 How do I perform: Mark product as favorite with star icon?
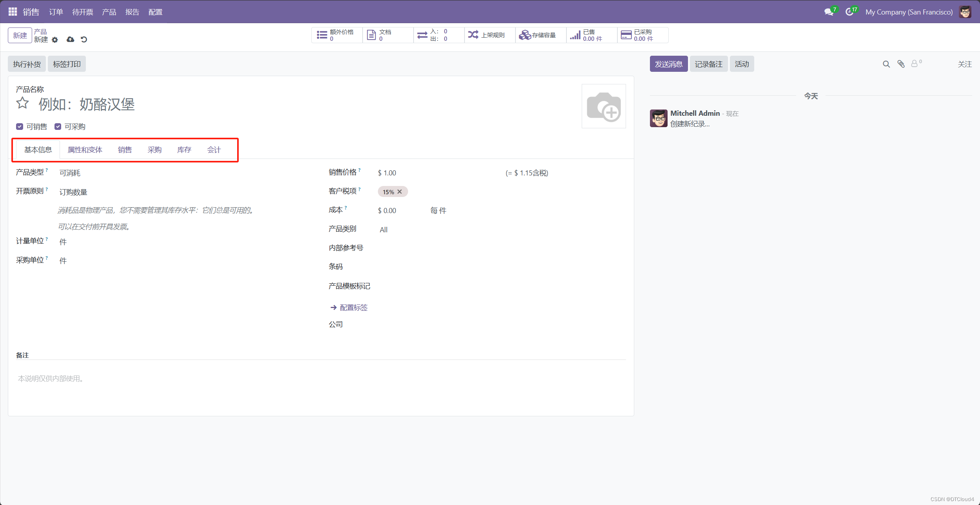(22, 103)
